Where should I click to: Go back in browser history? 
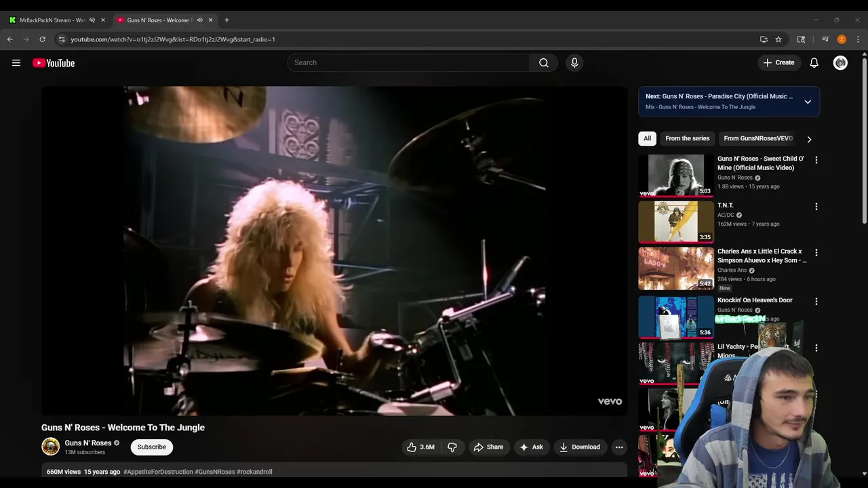pyautogui.click(x=10, y=39)
